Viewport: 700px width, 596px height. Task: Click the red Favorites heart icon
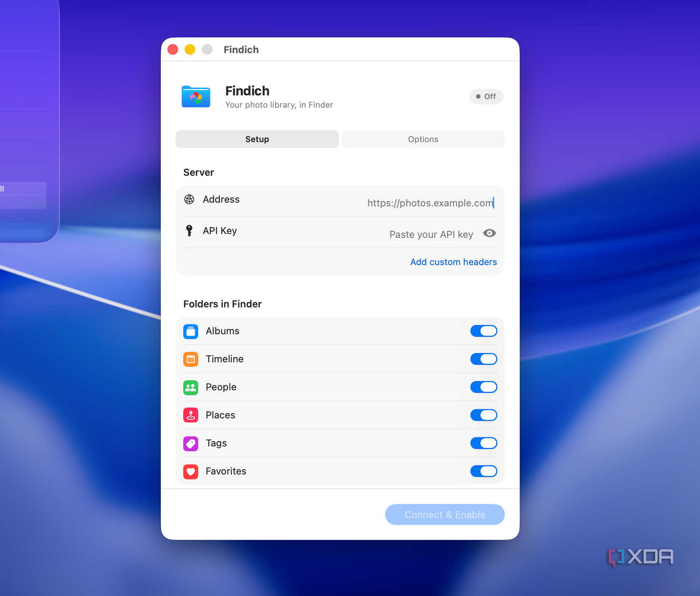click(190, 471)
